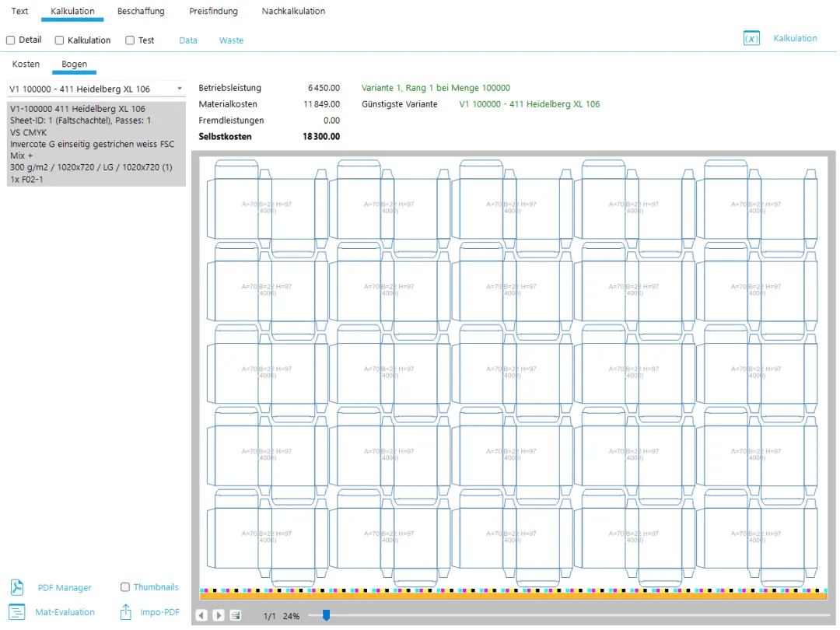Image resolution: width=840 pixels, height=630 pixels.
Task: Open the Preisfindung tab
Action: pyautogui.click(x=213, y=11)
